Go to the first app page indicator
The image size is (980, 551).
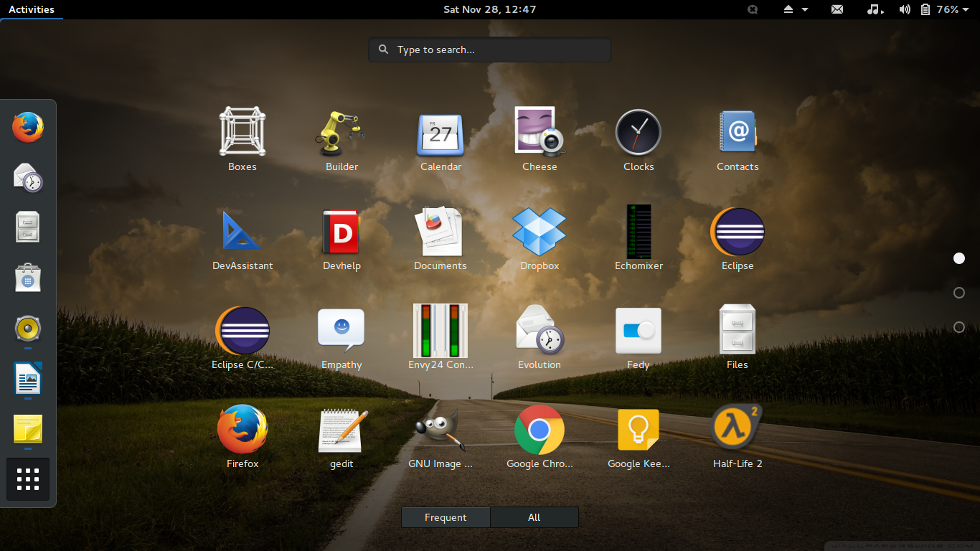click(x=959, y=258)
